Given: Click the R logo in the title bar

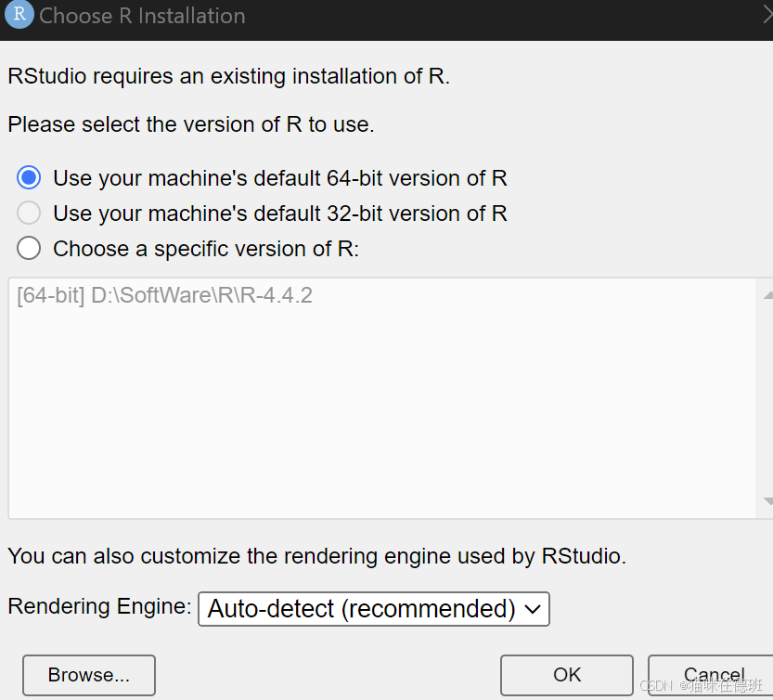Looking at the screenshot, I should (19, 15).
